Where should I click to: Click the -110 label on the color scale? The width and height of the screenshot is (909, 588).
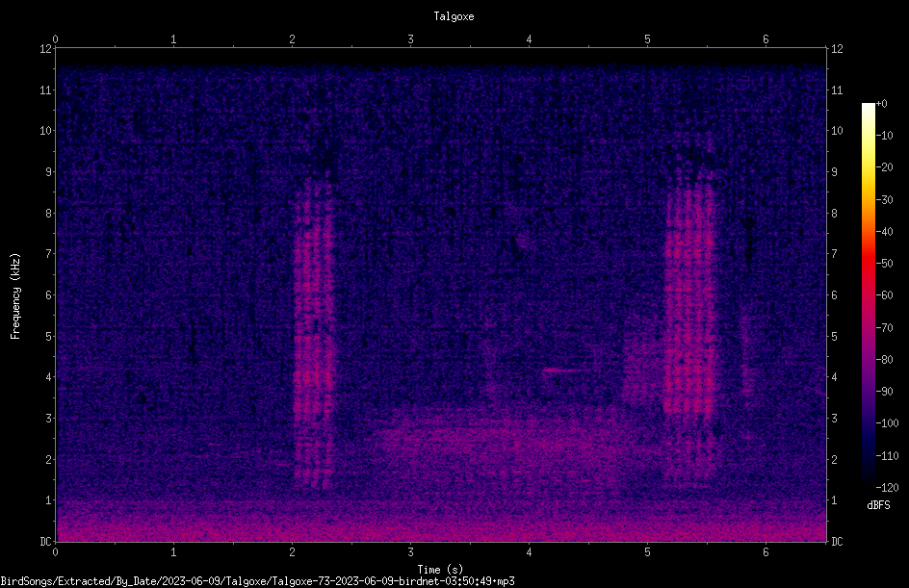887,456
